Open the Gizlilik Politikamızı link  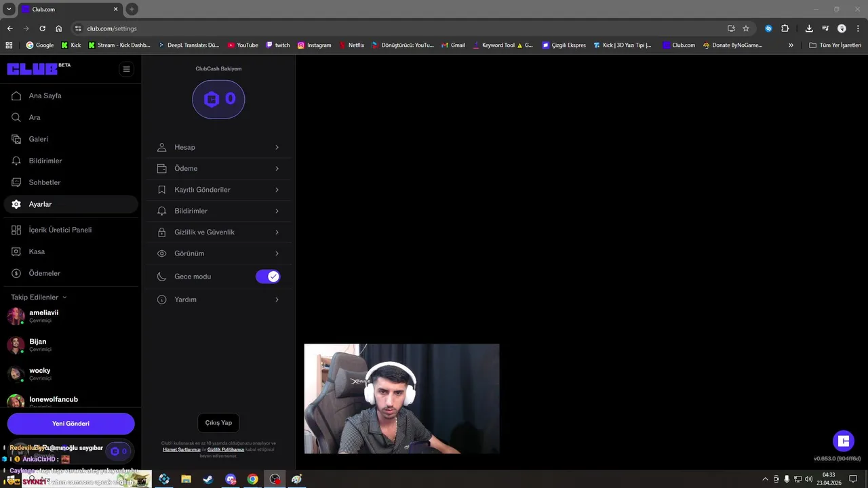click(x=226, y=449)
